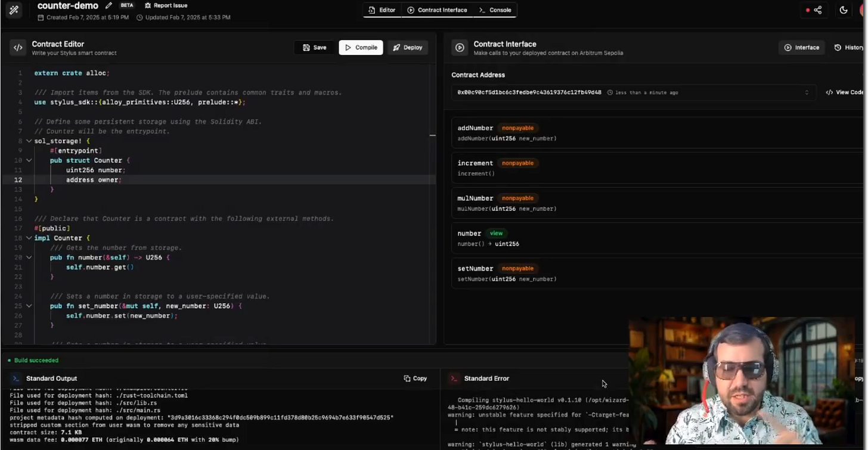
Task: Toggle dark mode moon icon
Action: pyautogui.click(x=844, y=10)
